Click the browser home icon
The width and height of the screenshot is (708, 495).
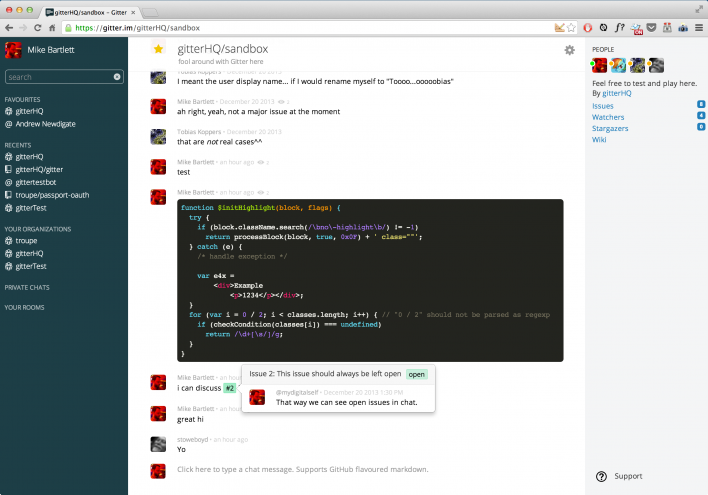click(x=52, y=28)
